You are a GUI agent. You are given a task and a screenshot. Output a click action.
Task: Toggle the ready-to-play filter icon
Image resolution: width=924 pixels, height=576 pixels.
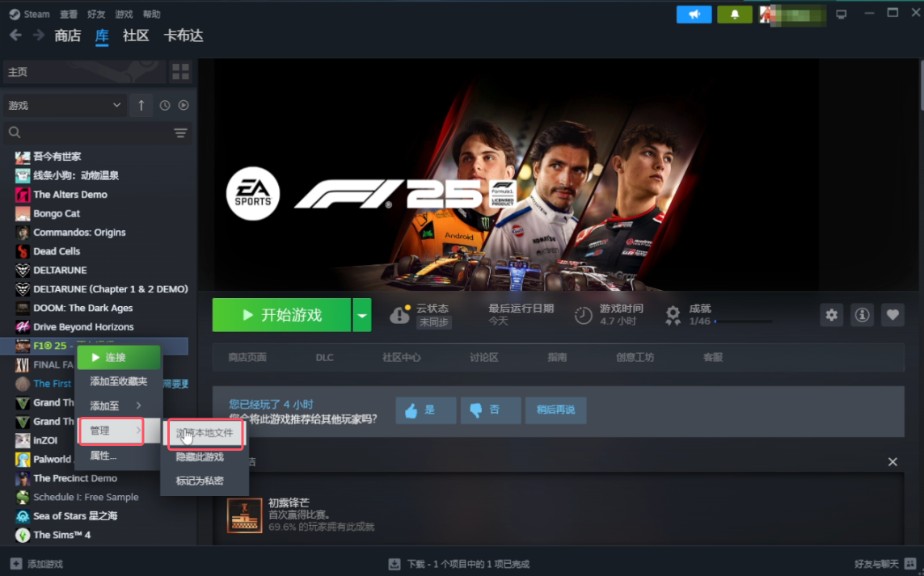(x=184, y=105)
